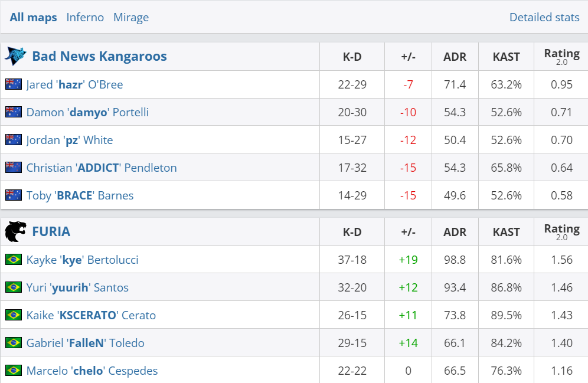588x383 pixels.
Task: Click the FURIA panther logo
Action: [x=15, y=232]
